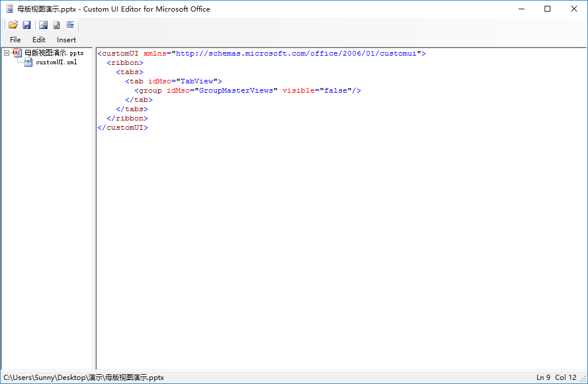The width and height of the screenshot is (588, 384).
Task: Click the Col 12 status indicator
Action: point(565,378)
